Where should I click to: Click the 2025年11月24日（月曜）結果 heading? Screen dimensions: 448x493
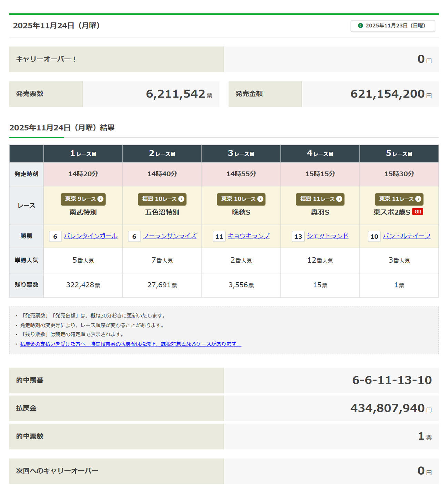(x=62, y=128)
